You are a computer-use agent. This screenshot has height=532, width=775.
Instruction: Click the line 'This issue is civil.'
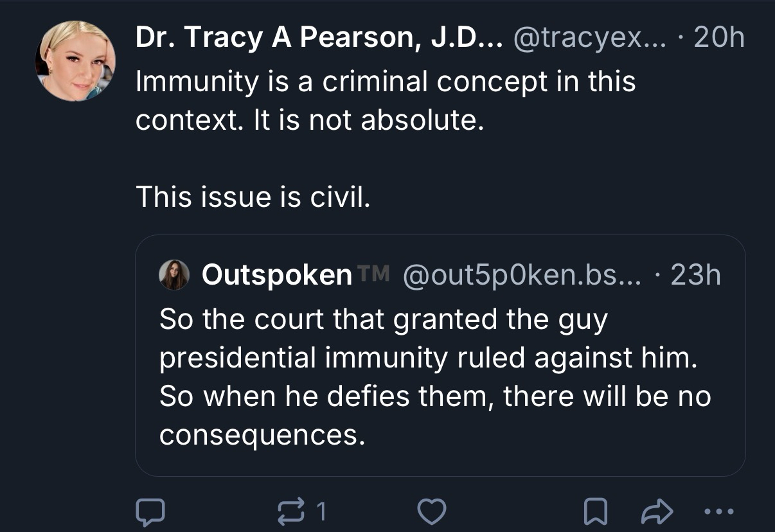253,198
